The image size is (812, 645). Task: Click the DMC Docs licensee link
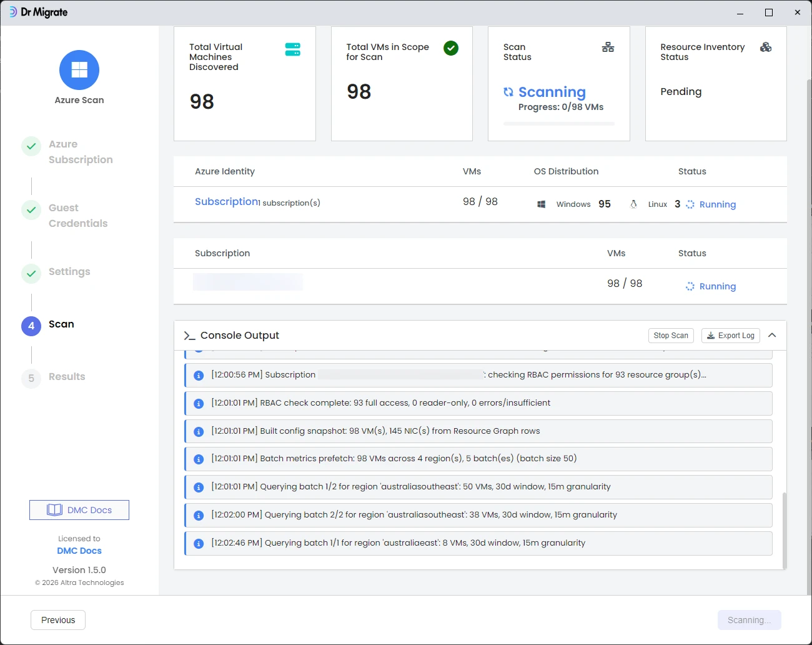pyautogui.click(x=79, y=551)
